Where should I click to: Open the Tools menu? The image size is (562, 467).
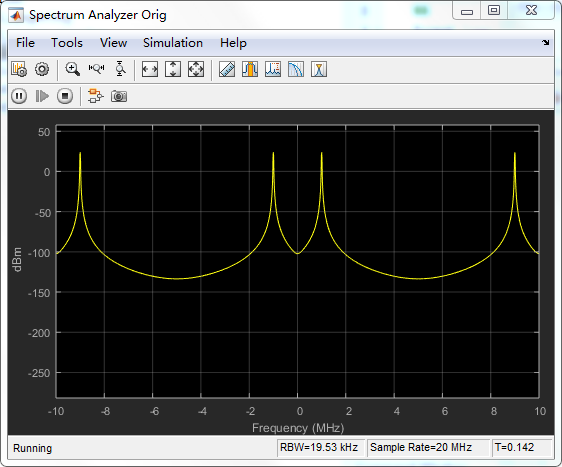coord(67,43)
